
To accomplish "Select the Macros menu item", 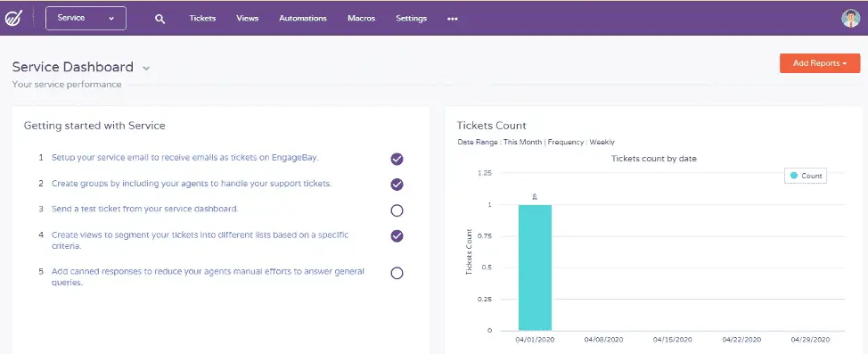I will (x=362, y=19).
